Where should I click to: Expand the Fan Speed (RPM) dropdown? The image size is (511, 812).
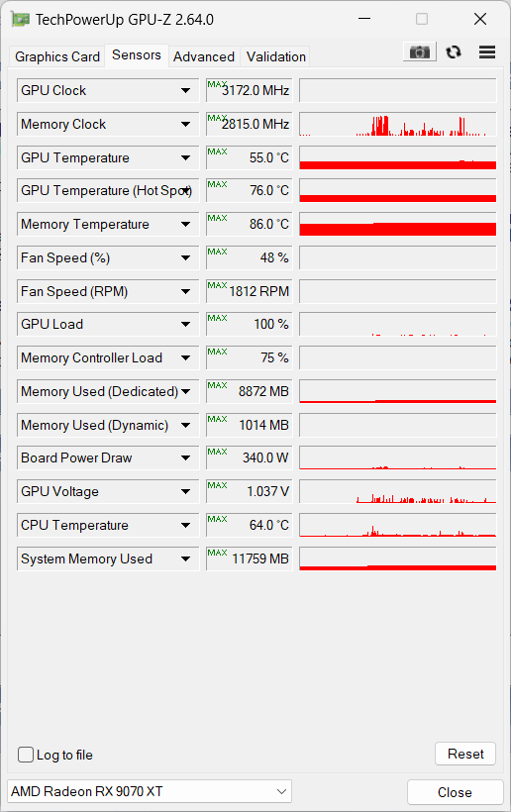185,291
